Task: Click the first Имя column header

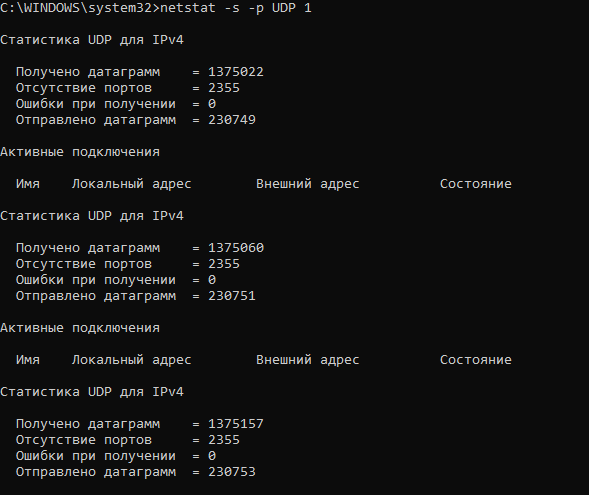Action: point(28,184)
